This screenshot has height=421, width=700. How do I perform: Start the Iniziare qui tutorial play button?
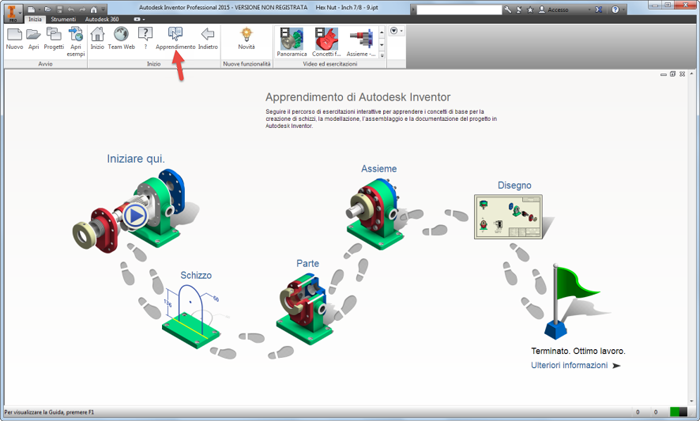pyautogui.click(x=135, y=216)
